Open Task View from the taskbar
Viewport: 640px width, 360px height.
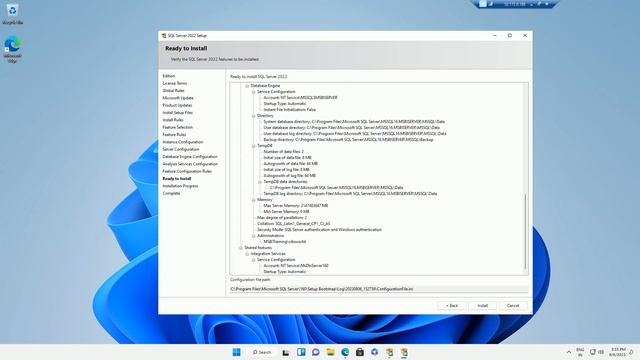pyautogui.click(x=286, y=352)
